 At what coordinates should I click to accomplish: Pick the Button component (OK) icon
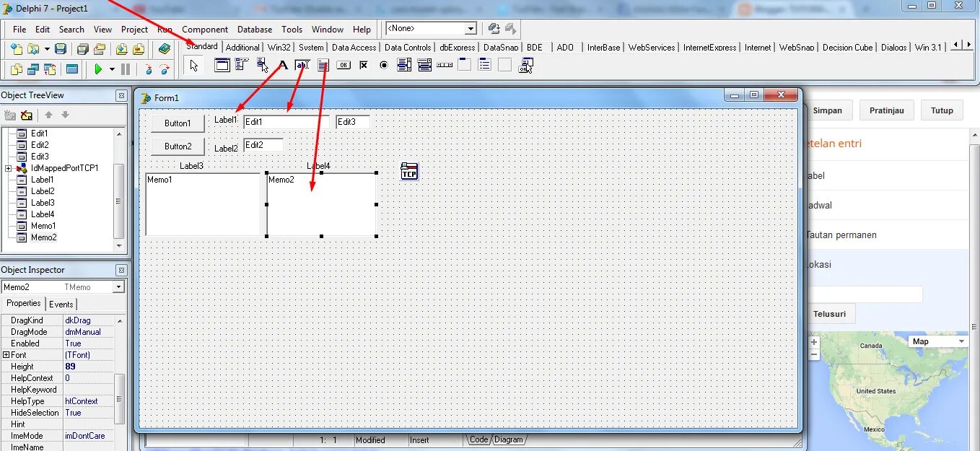click(x=344, y=65)
